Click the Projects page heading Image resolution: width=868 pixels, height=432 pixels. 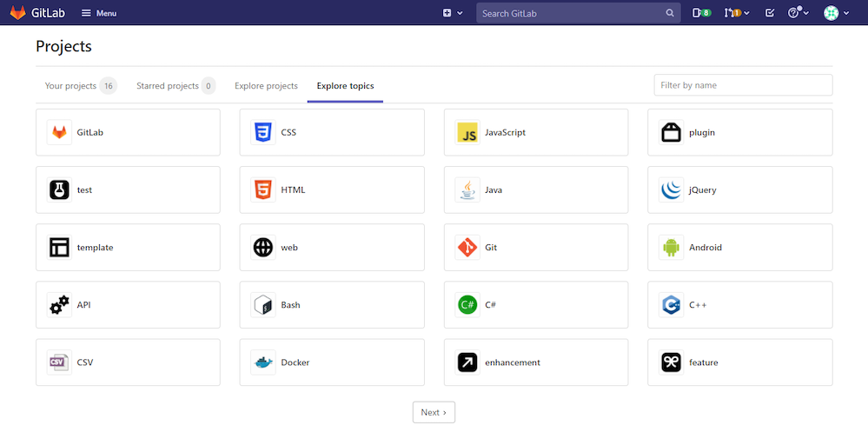(x=63, y=46)
